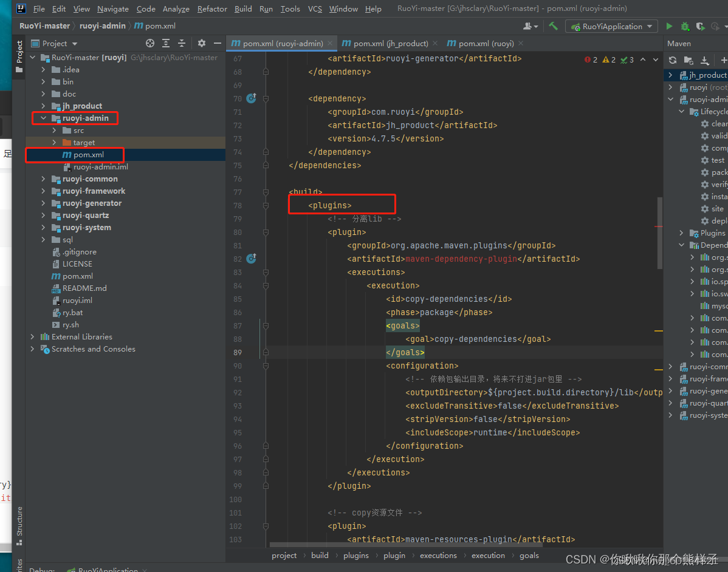This screenshot has width=728, height=572.
Task: Expand the jh_product module
Action: point(43,106)
